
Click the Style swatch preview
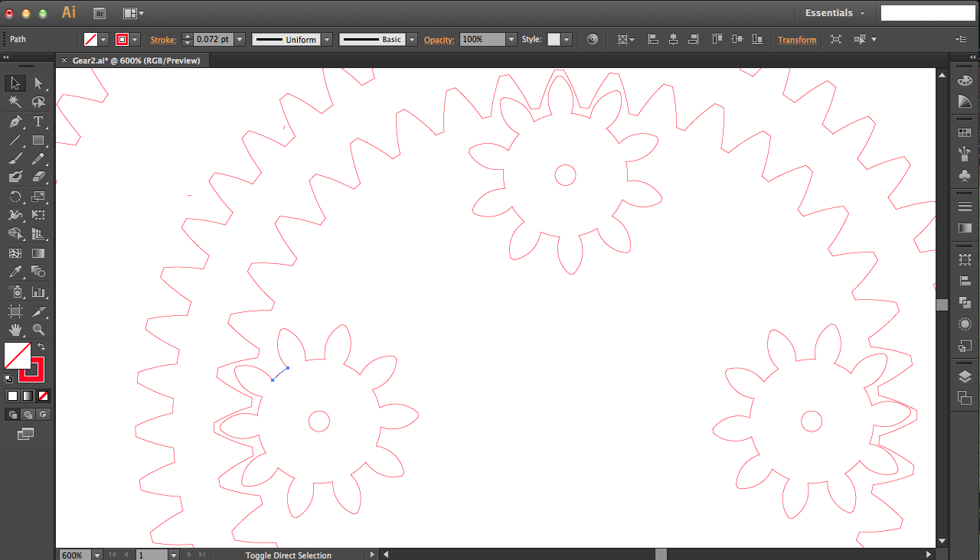click(x=554, y=39)
